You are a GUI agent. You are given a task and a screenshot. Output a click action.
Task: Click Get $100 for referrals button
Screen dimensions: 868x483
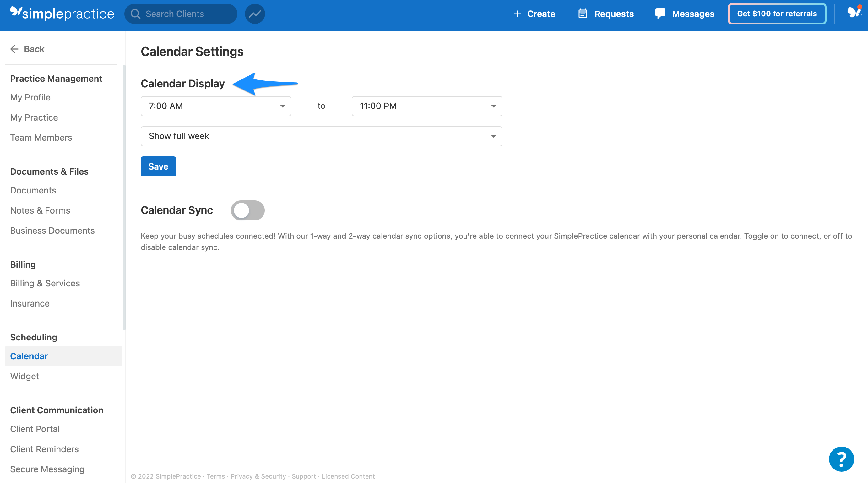click(x=777, y=14)
